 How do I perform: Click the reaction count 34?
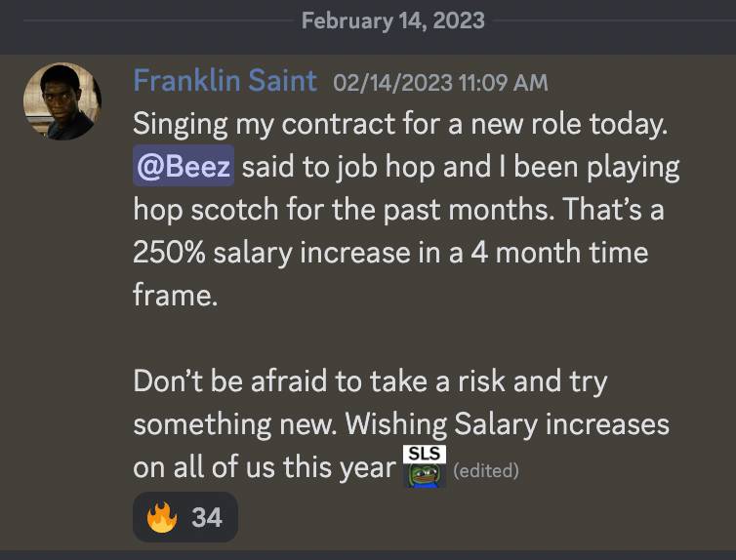(x=207, y=518)
